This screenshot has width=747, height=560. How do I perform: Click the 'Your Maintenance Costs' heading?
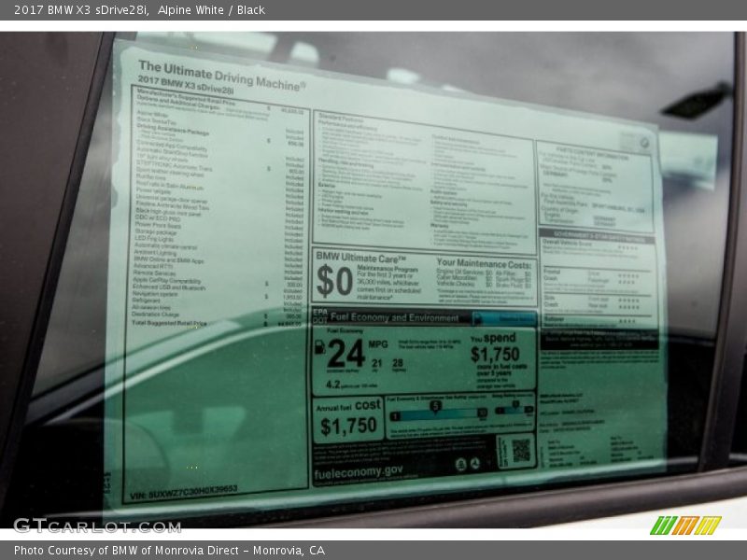pyautogui.click(x=484, y=263)
